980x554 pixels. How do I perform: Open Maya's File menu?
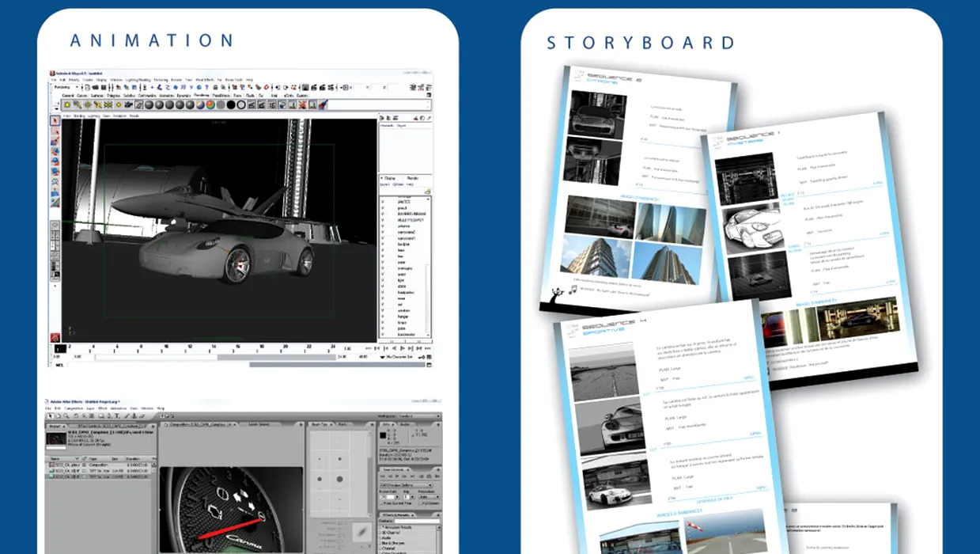[53, 80]
